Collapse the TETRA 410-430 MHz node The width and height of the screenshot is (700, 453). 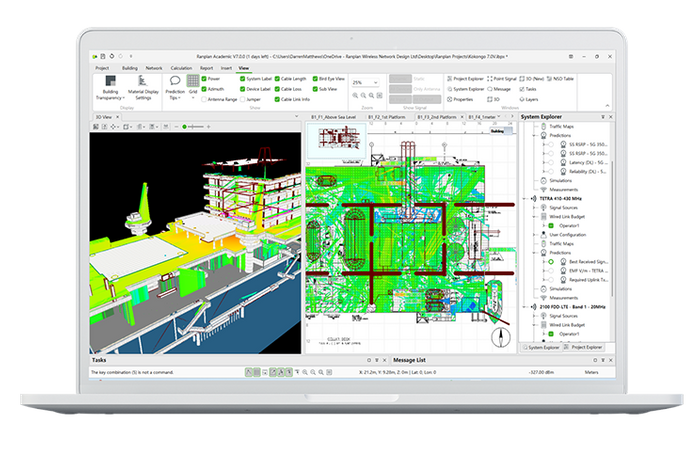click(x=525, y=198)
